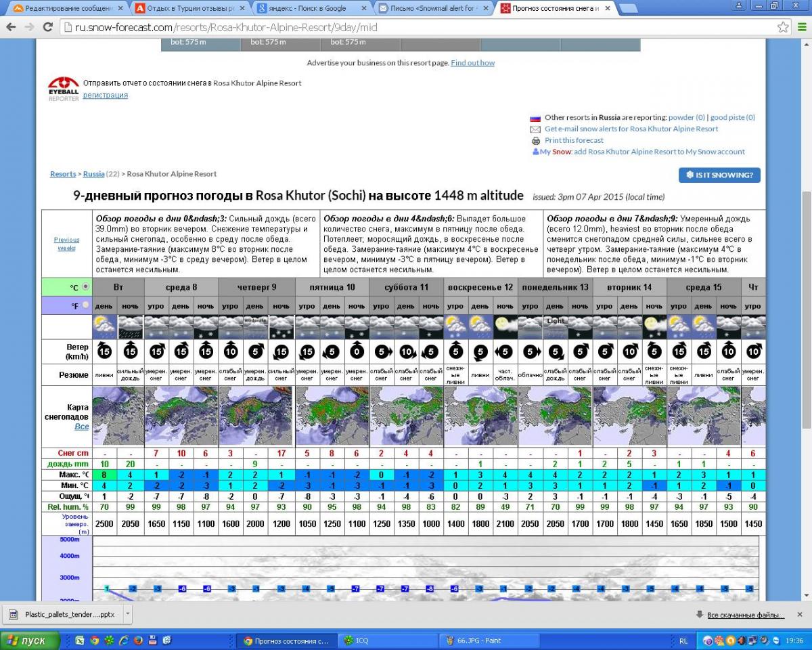The width and height of the screenshot is (812, 650).
Task: Click the Tuesday daytime weather icon
Action: (x=105, y=327)
